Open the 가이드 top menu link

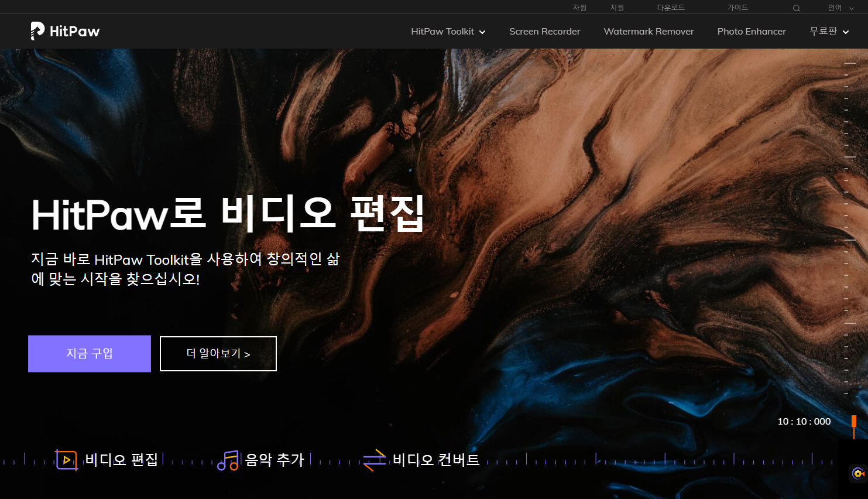click(737, 8)
